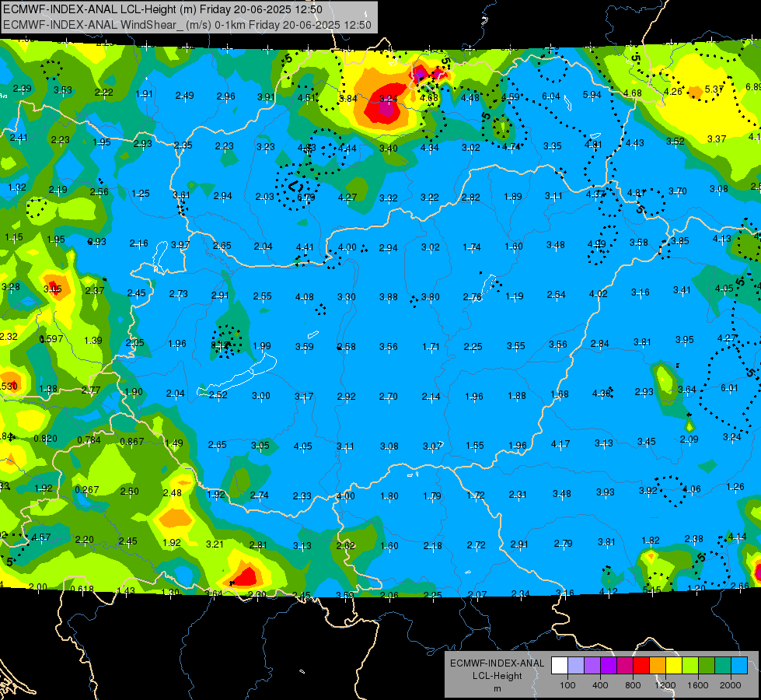Screen dimensions: 761x700
Task: Click the LCL-Height header line at the top
Action: click(162, 9)
